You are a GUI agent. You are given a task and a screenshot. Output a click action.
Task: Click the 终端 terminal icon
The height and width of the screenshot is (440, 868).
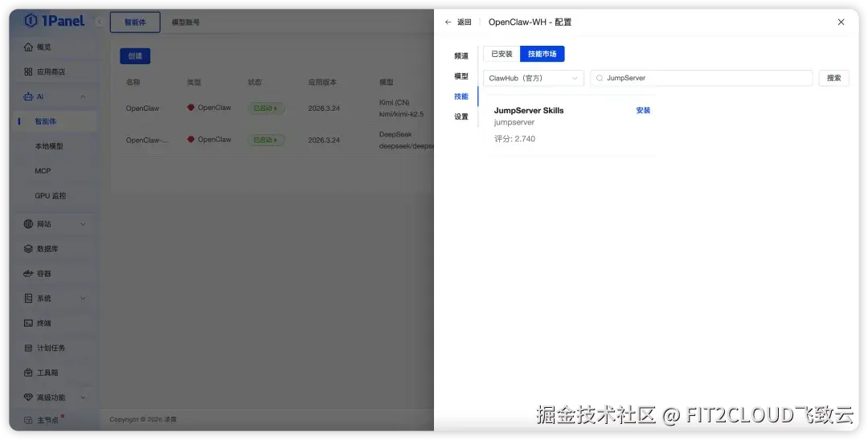tap(28, 323)
